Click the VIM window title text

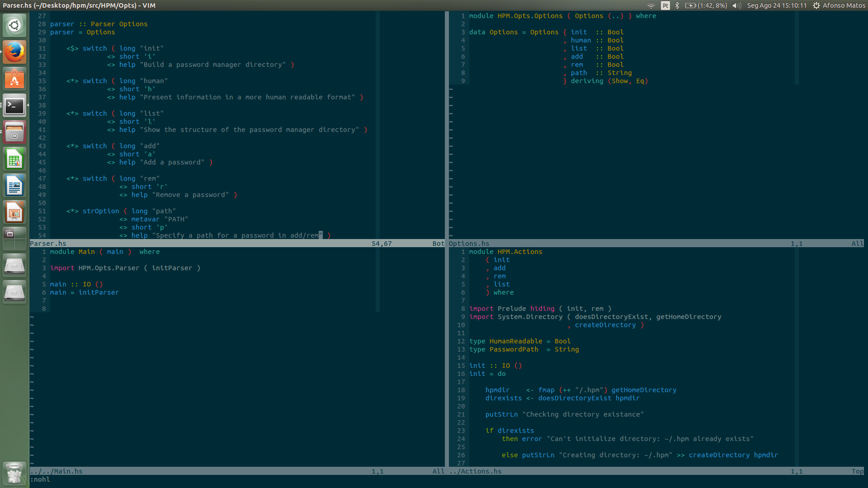pyautogui.click(x=79, y=5)
